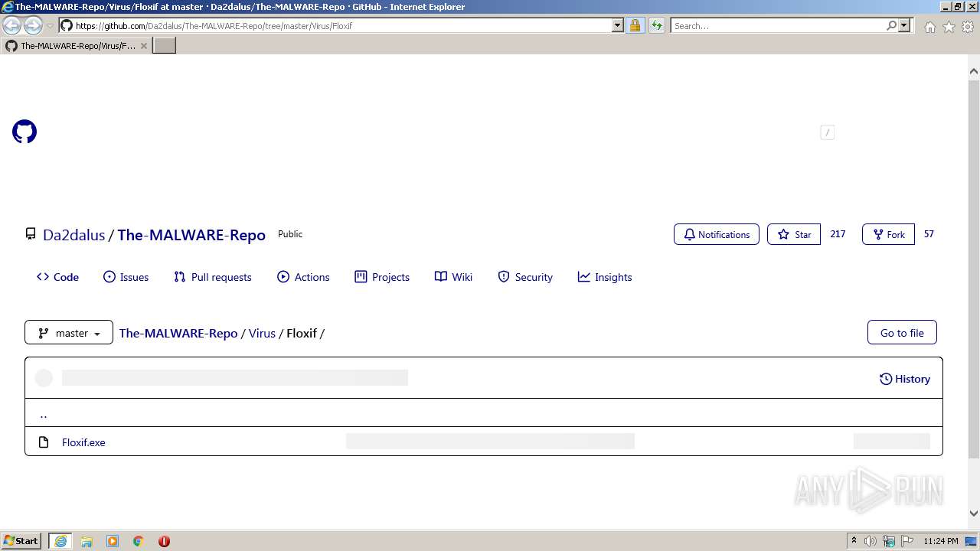This screenshot has width=980, height=551.
Task: Close the The-MALWARE-Repo browser tab
Action: 143,46
